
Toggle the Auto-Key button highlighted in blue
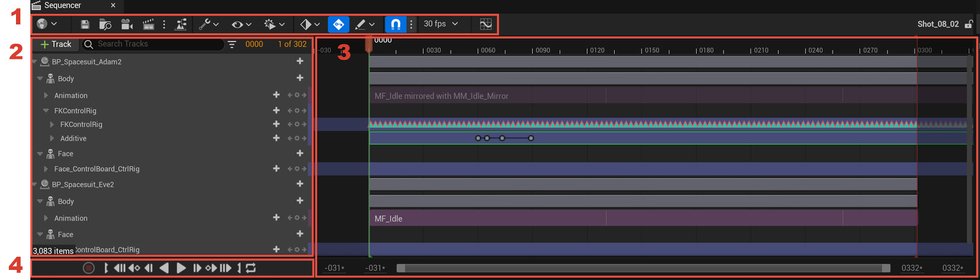pyautogui.click(x=338, y=24)
